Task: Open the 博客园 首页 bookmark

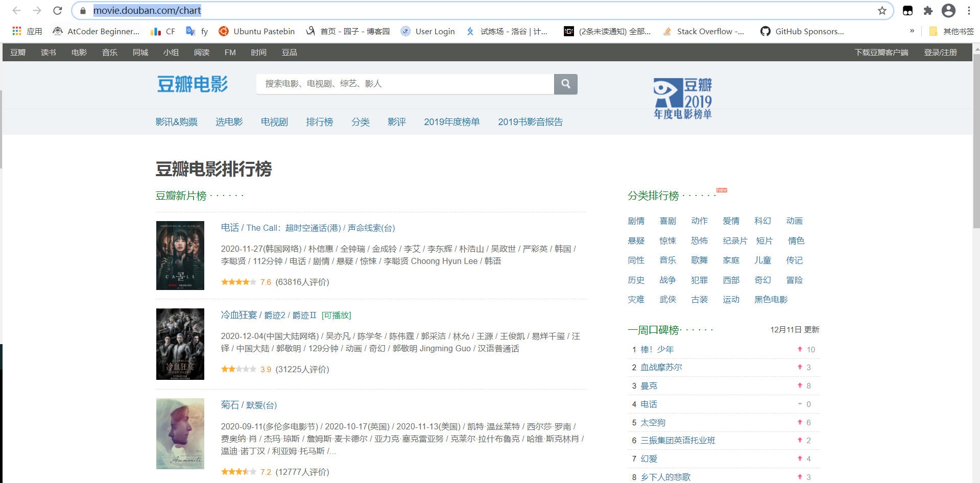Action: coord(348,31)
